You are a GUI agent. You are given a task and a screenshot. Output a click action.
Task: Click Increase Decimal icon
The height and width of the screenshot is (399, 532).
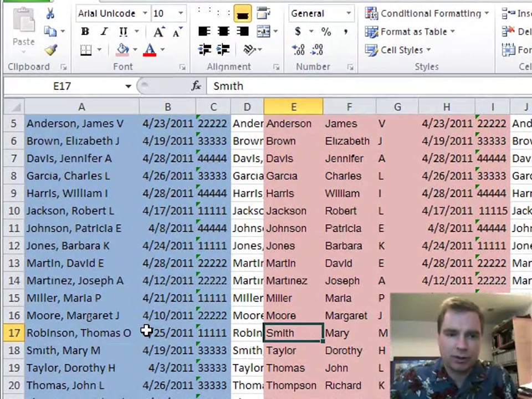click(298, 50)
